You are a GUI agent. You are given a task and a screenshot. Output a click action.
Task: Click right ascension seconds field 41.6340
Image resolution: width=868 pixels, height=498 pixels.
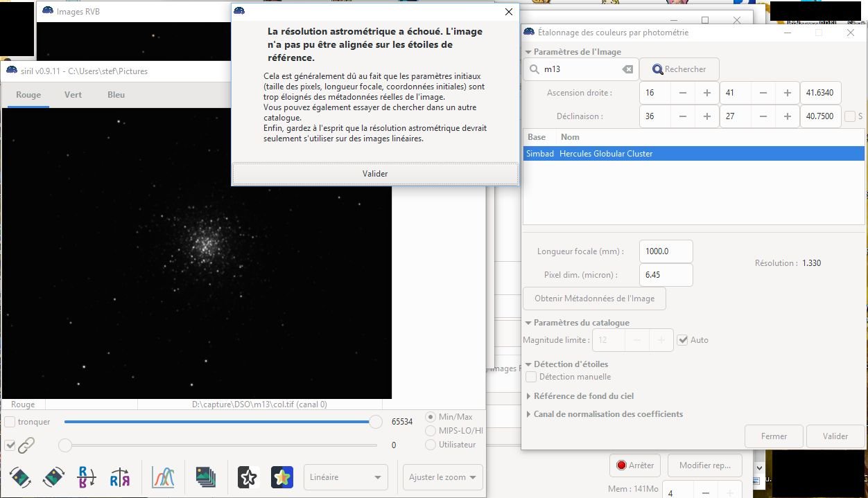pos(821,92)
